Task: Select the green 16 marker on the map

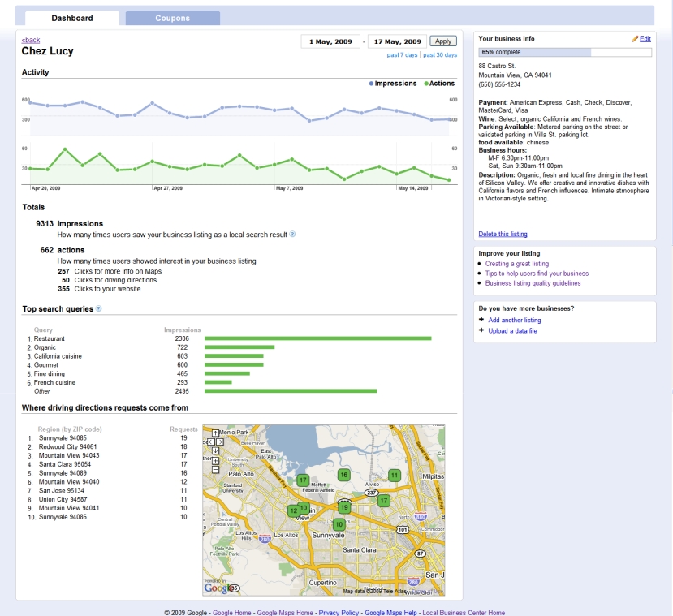Action: [x=343, y=475]
